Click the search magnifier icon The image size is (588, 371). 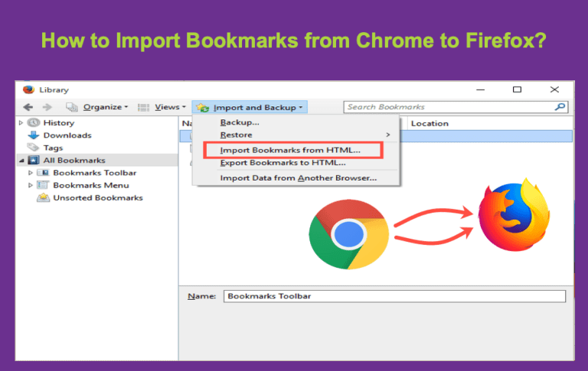tap(560, 107)
